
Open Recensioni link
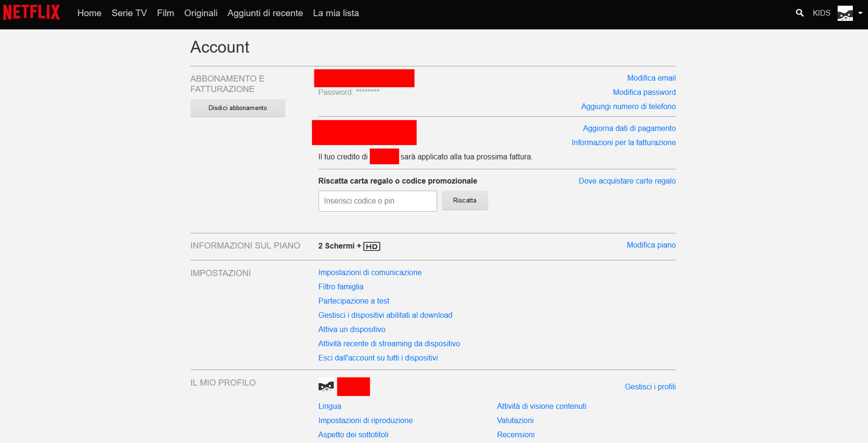(x=516, y=434)
